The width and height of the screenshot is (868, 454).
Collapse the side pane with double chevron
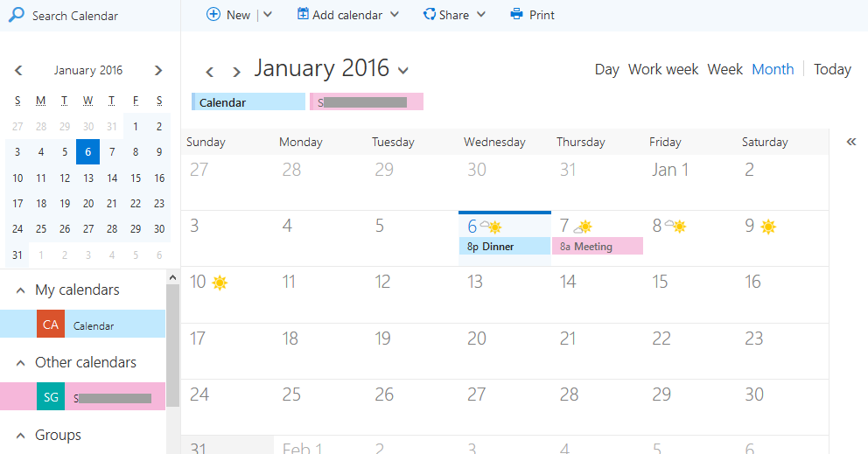[851, 142]
